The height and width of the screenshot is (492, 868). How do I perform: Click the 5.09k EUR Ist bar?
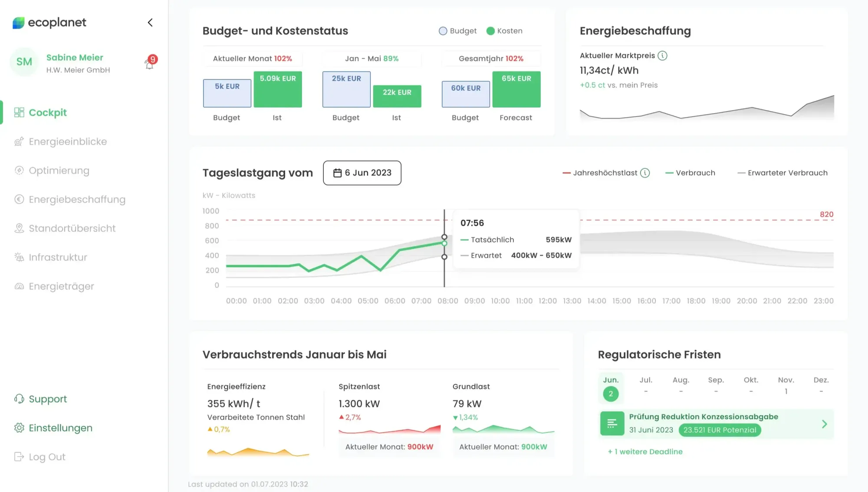click(x=278, y=89)
